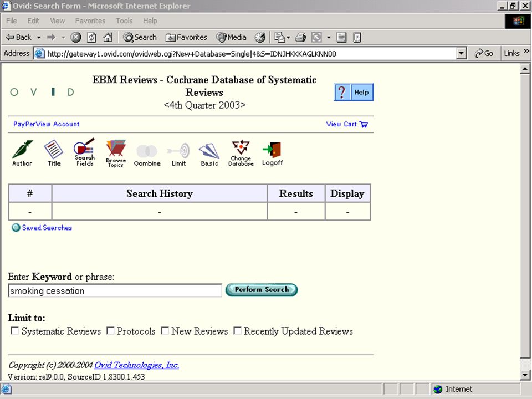Click the Links toolbar label
The height and width of the screenshot is (399, 532).
[x=511, y=53]
